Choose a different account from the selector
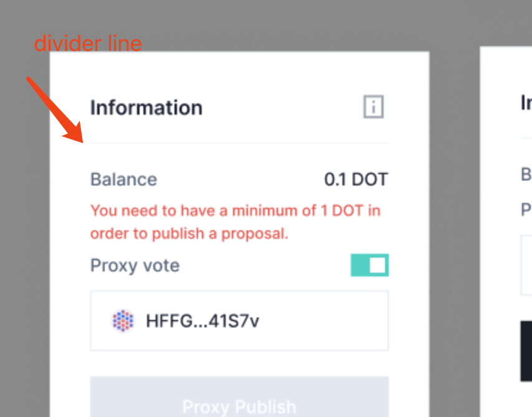This screenshot has width=532, height=417. point(239,321)
